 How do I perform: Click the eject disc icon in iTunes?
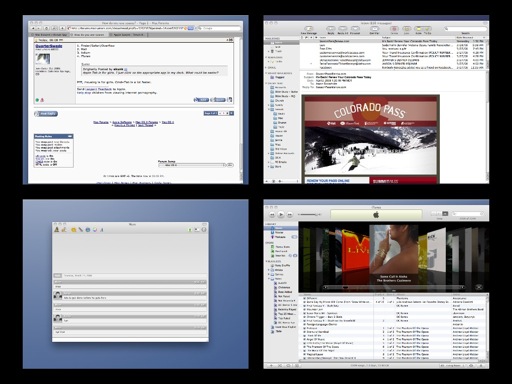(482, 366)
